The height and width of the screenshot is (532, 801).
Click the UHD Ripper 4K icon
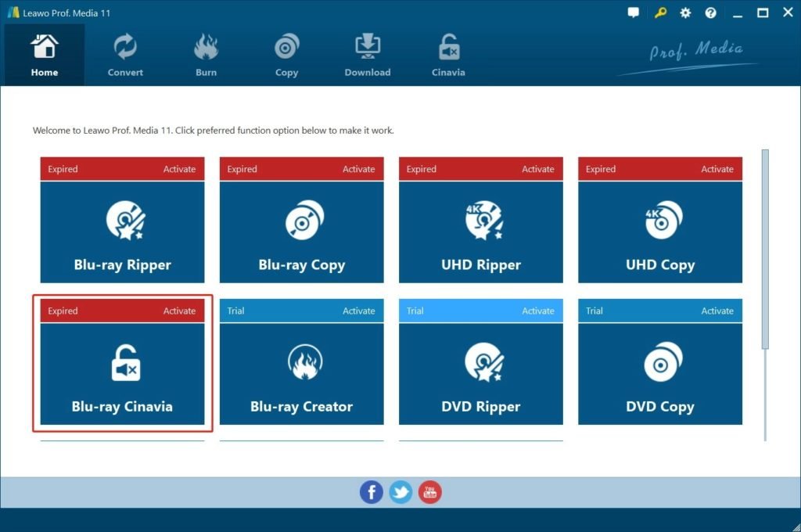pyautogui.click(x=484, y=221)
